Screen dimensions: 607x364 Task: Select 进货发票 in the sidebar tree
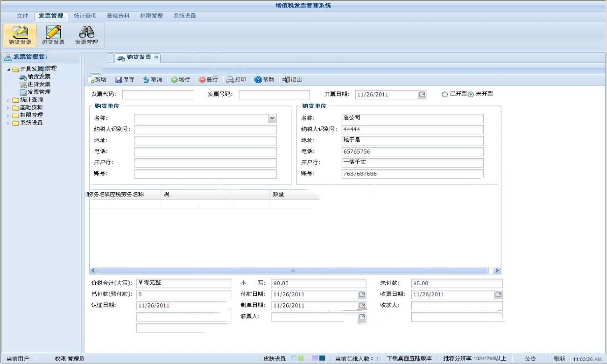click(x=35, y=84)
